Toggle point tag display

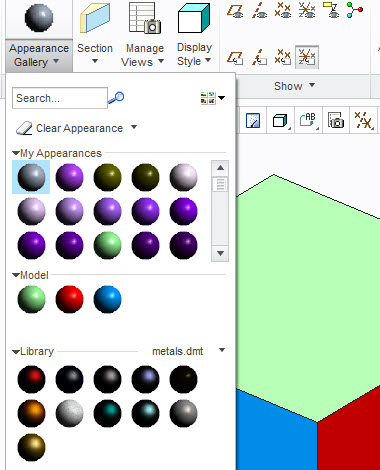[x=283, y=57]
